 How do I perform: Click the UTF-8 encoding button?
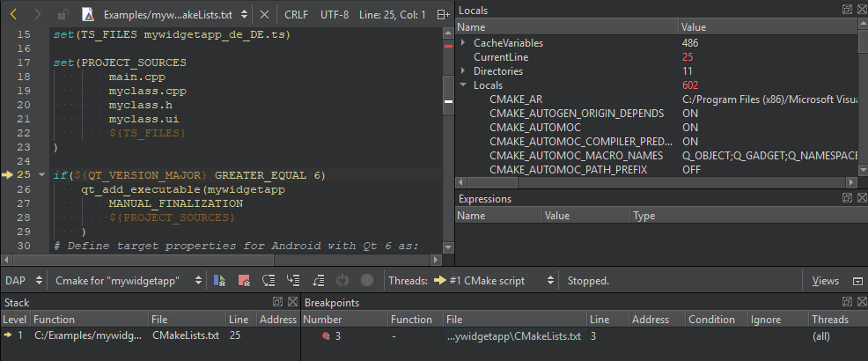coord(335,15)
